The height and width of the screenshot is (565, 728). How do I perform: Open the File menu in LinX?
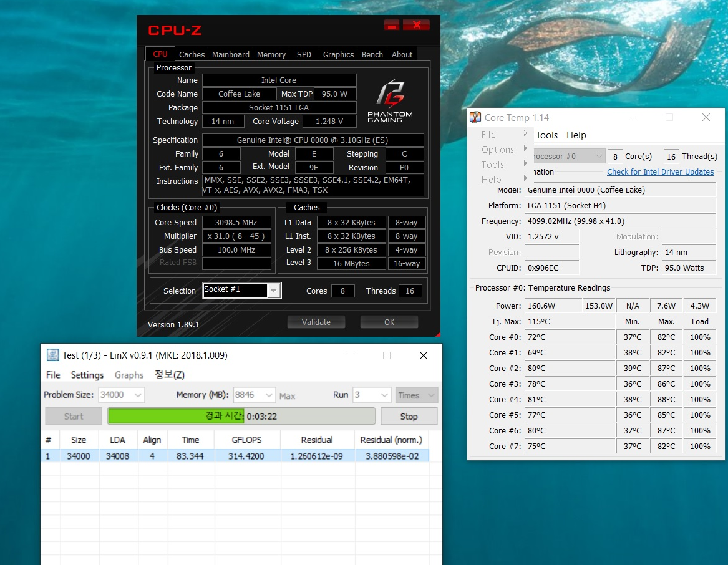(53, 375)
